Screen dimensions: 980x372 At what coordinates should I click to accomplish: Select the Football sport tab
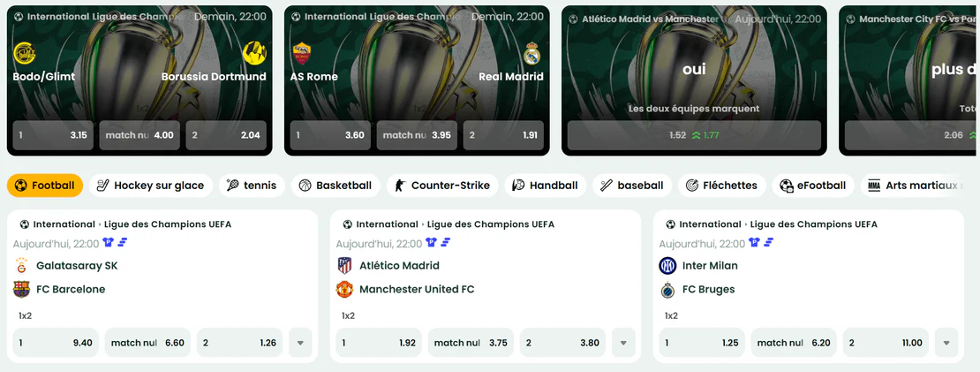(x=45, y=186)
